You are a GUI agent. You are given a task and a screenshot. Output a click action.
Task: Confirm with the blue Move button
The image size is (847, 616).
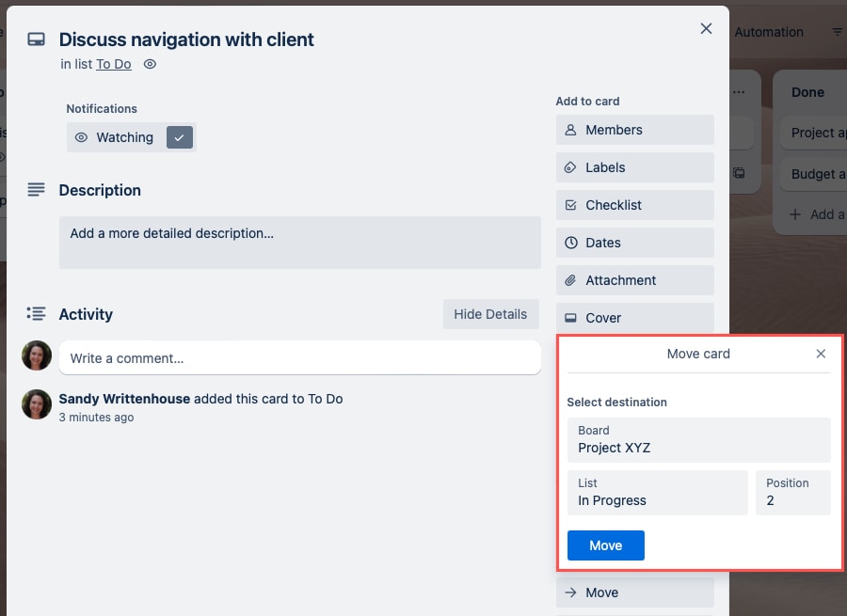click(x=605, y=545)
